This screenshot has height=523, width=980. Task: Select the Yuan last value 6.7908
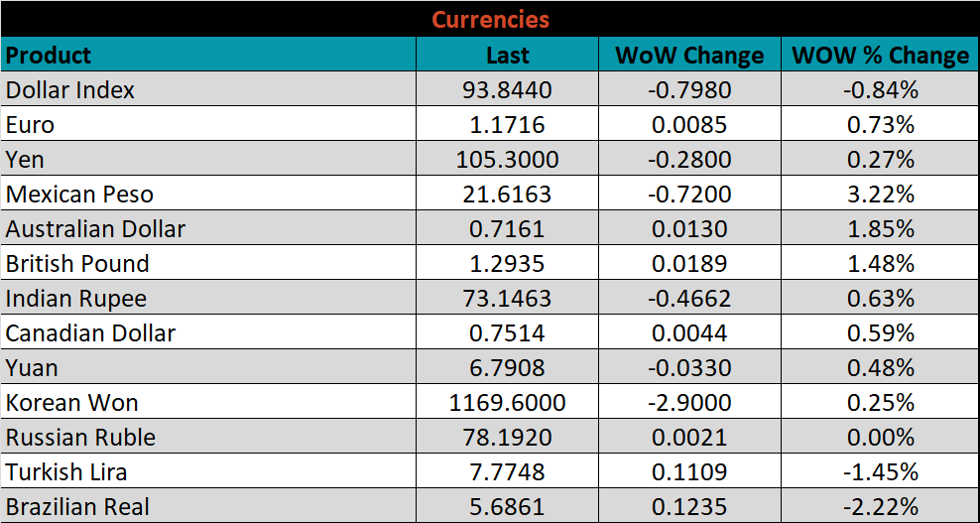point(507,368)
